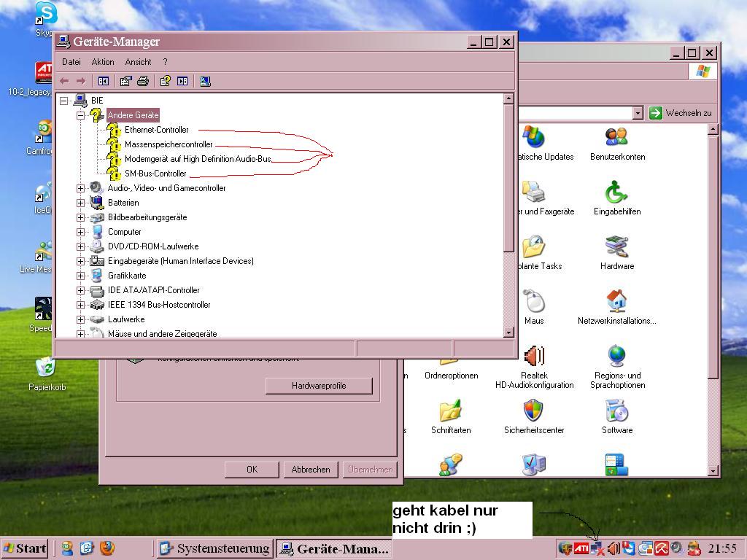Collapse the Andere Geräte tree node
747x560 pixels.
80,115
